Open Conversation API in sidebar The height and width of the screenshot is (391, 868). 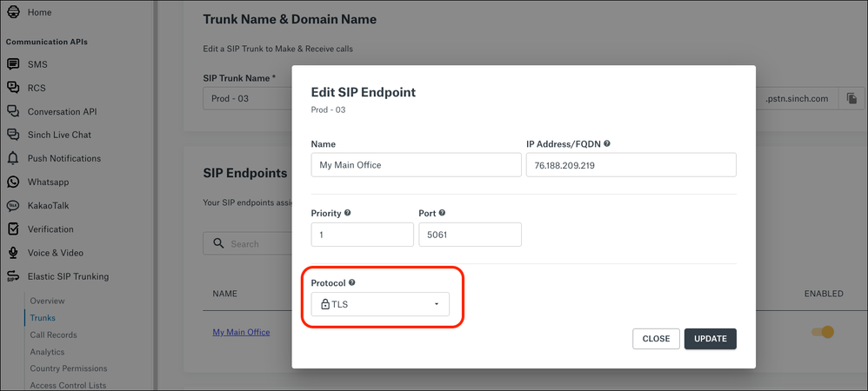click(x=62, y=111)
